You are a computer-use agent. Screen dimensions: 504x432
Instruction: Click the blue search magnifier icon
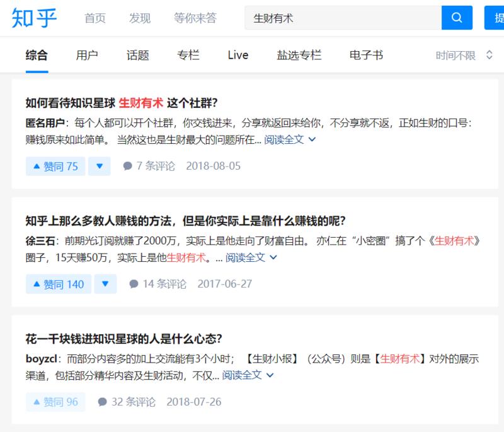(x=456, y=18)
